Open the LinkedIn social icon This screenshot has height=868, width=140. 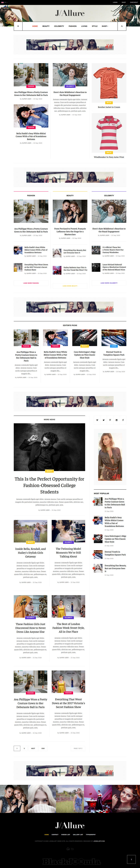tap(116, 420)
